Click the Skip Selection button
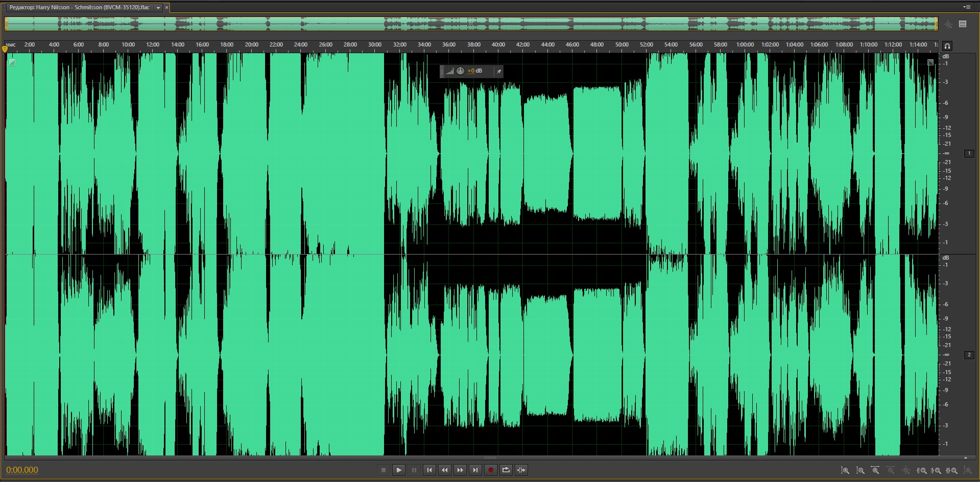Screen dimensions: 980x482 (521, 470)
